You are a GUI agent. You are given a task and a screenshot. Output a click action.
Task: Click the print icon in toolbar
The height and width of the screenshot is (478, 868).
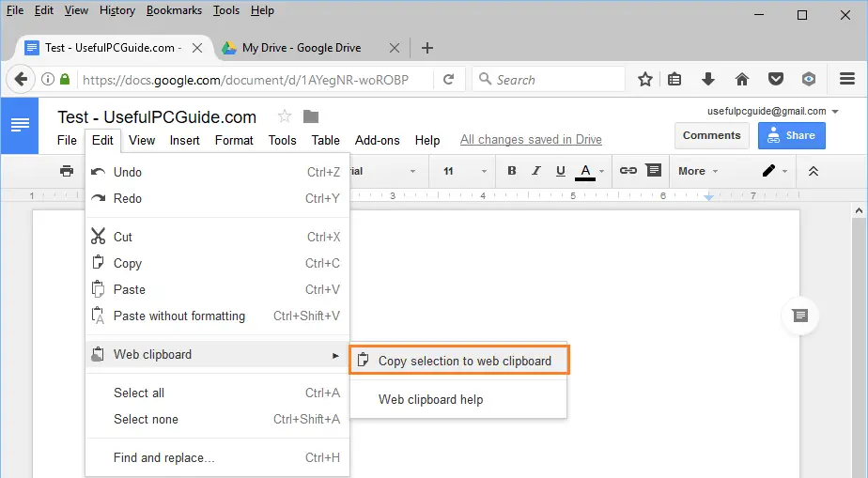(67, 171)
